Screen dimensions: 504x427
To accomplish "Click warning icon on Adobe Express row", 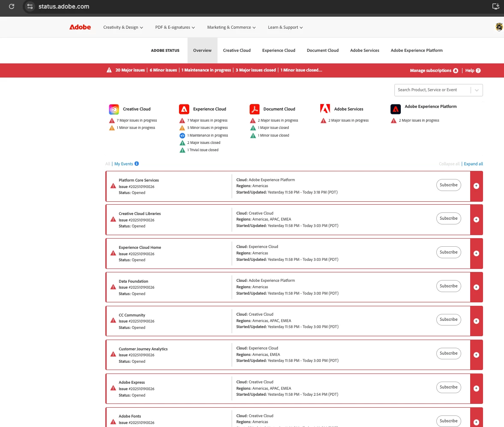I will pyautogui.click(x=113, y=388).
